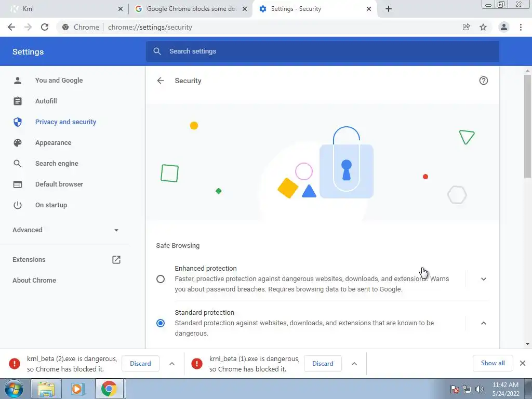Viewport: 532px width, 399px height.
Task: Click Chrome icon in taskbar
Action: point(109,389)
